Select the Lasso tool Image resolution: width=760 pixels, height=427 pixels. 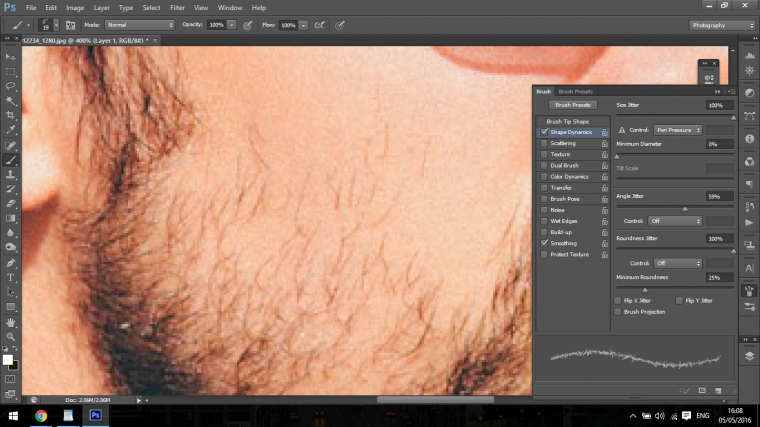coord(10,86)
